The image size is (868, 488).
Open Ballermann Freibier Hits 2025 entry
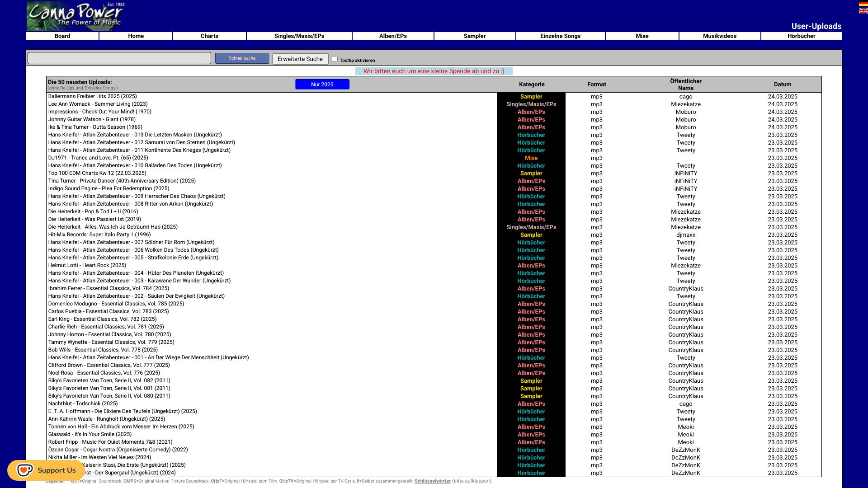coord(93,96)
